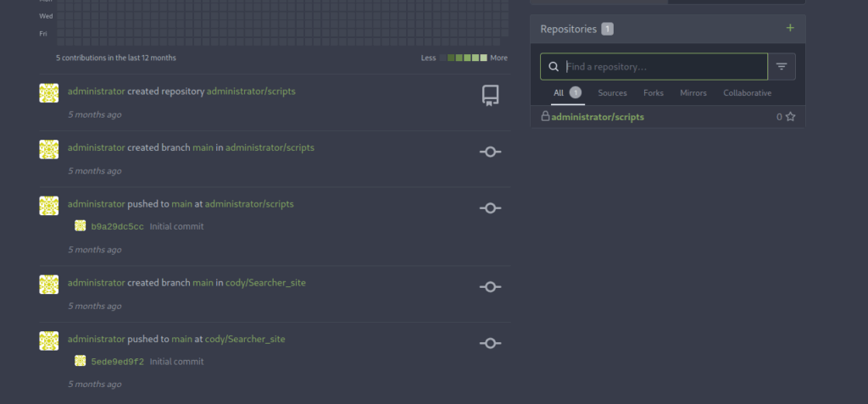Click the repository icon for the created repository entry
This screenshot has width=868, height=404.
tap(490, 95)
